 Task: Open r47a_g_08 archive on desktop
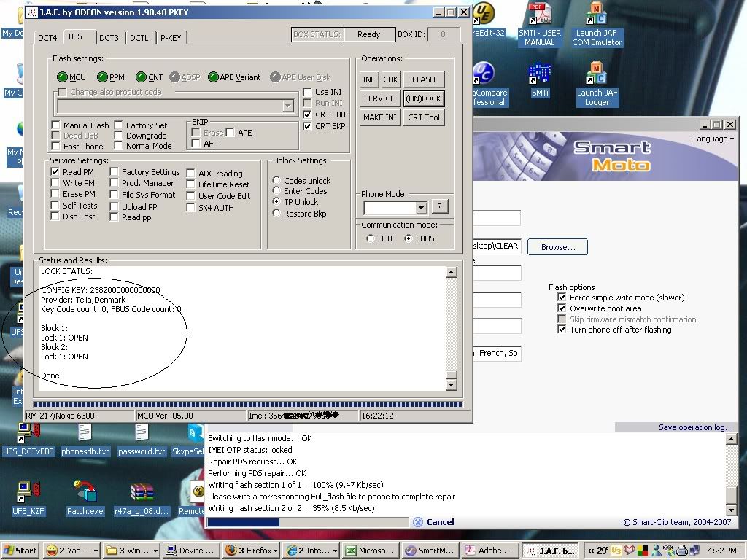click(x=142, y=500)
